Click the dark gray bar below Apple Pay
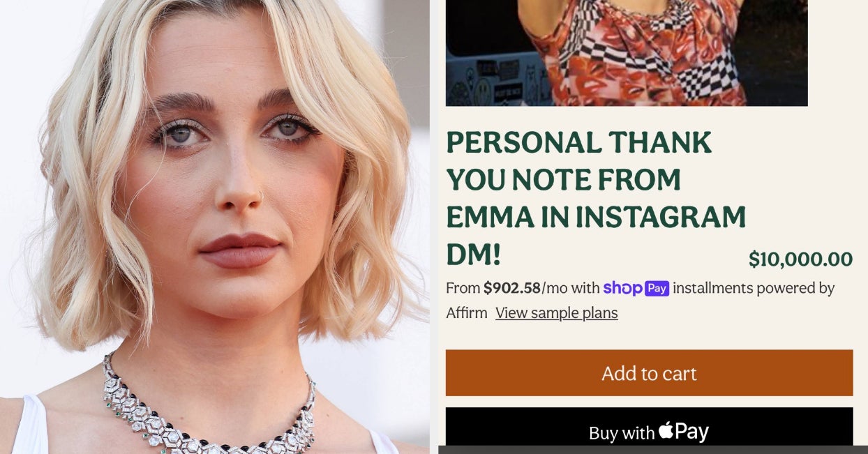 pos(652,450)
